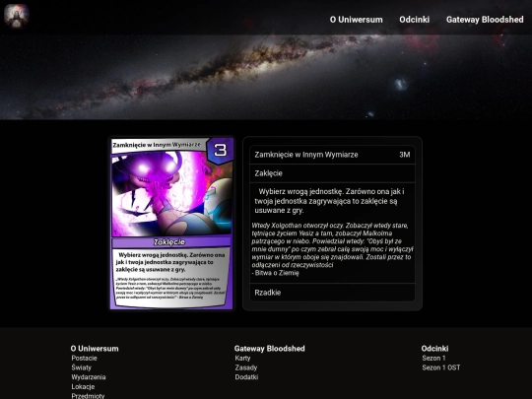Click the site logo icon

pyautogui.click(x=17, y=16)
